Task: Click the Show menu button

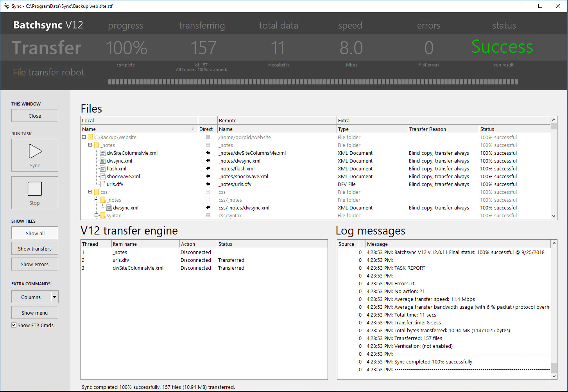Action: coord(35,313)
